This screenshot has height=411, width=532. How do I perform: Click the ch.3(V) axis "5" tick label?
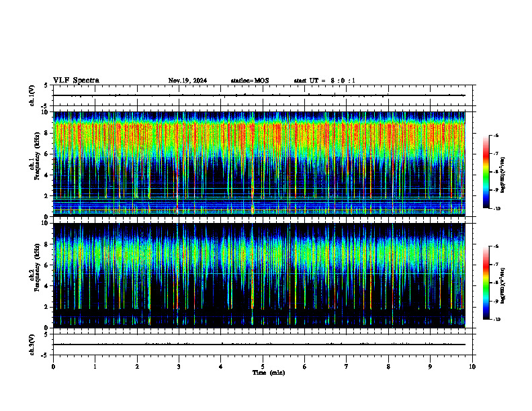47,334
